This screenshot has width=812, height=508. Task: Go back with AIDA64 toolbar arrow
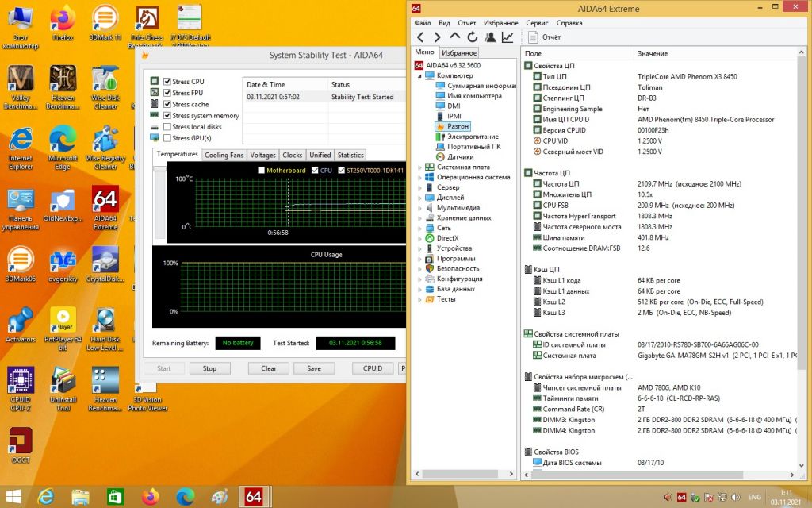click(420, 37)
